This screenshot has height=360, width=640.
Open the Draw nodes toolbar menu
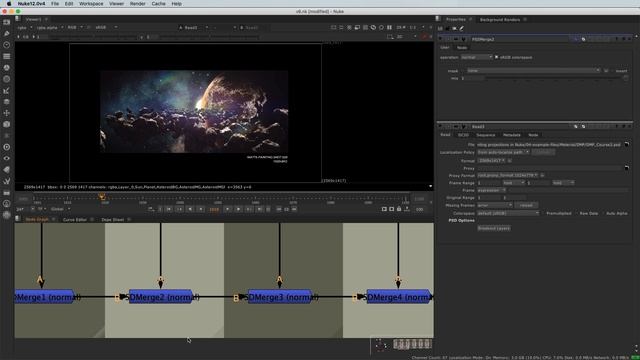(7, 34)
